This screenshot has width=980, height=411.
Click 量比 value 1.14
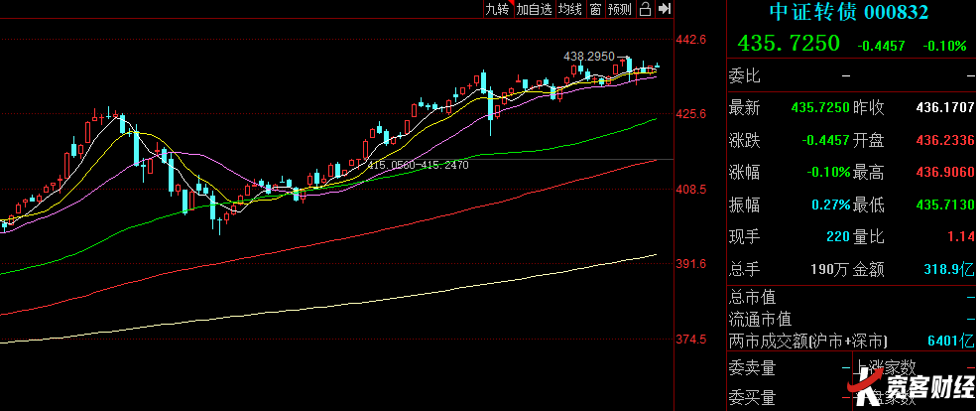962,237
